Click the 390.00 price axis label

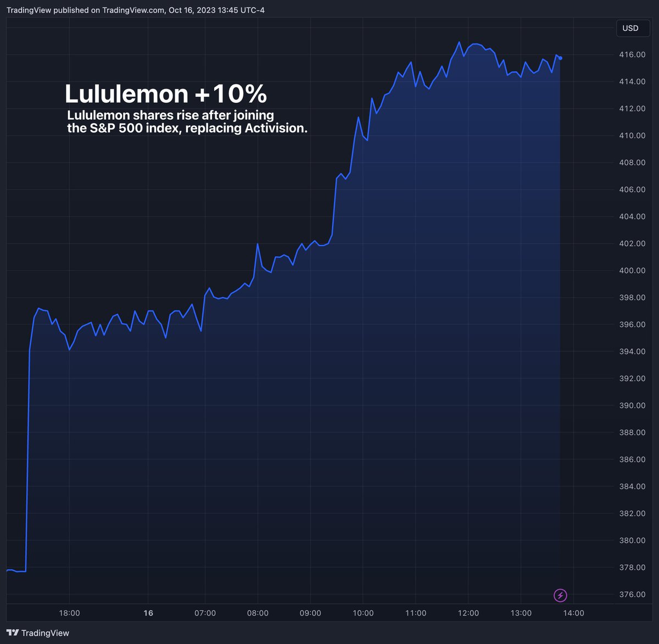tap(633, 406)
